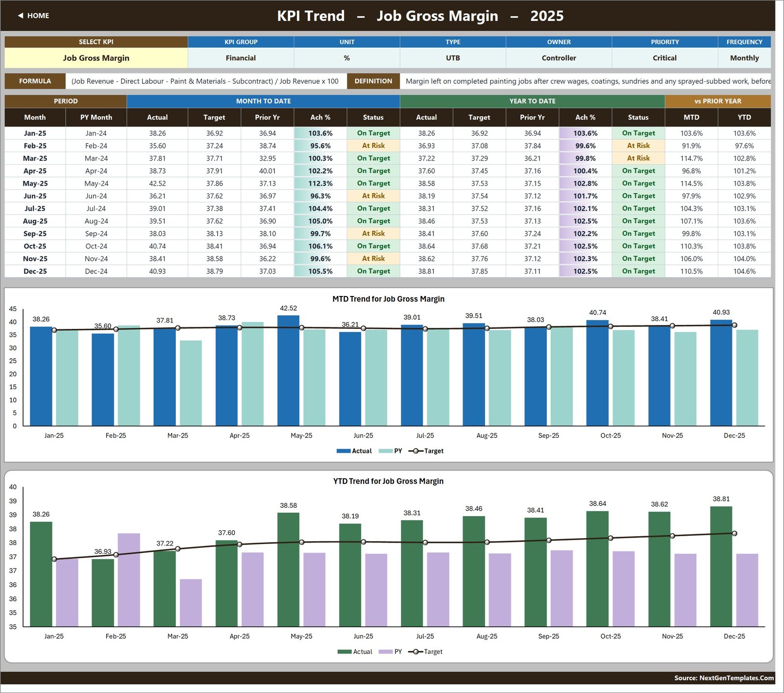Select the 91.9% vs prior year cell

coord(691,146)
